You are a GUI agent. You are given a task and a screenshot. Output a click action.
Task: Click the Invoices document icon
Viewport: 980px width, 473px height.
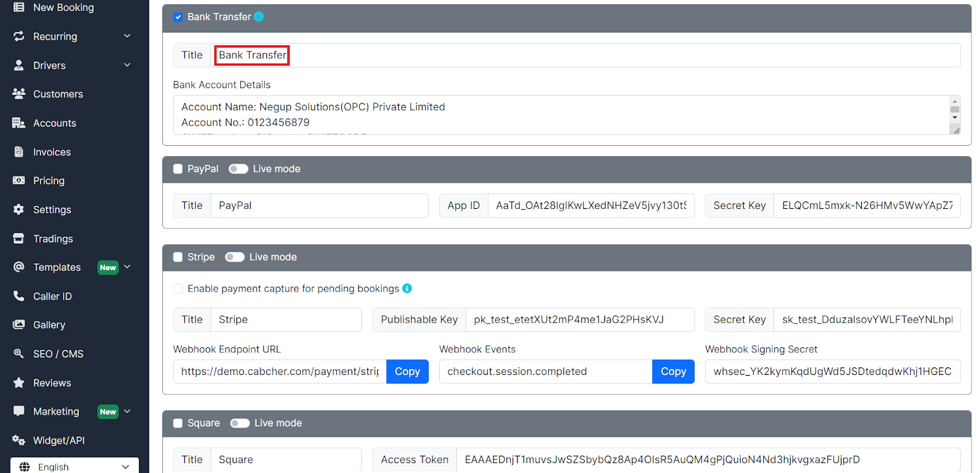[x=19, y=151]
